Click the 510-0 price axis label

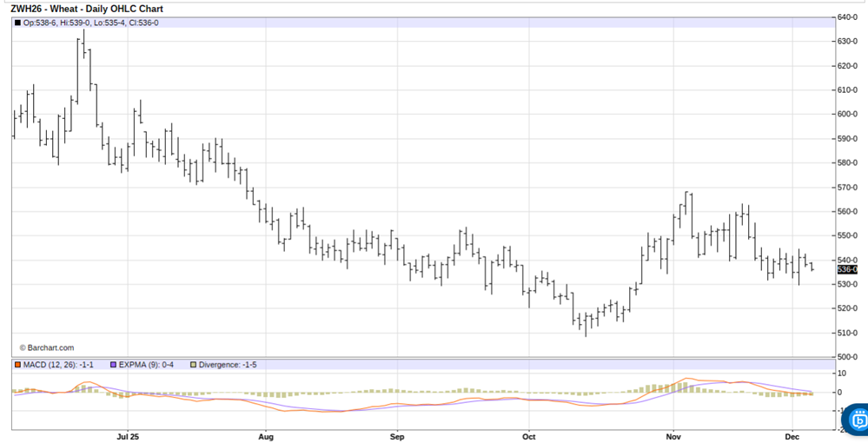click(847, 333)
